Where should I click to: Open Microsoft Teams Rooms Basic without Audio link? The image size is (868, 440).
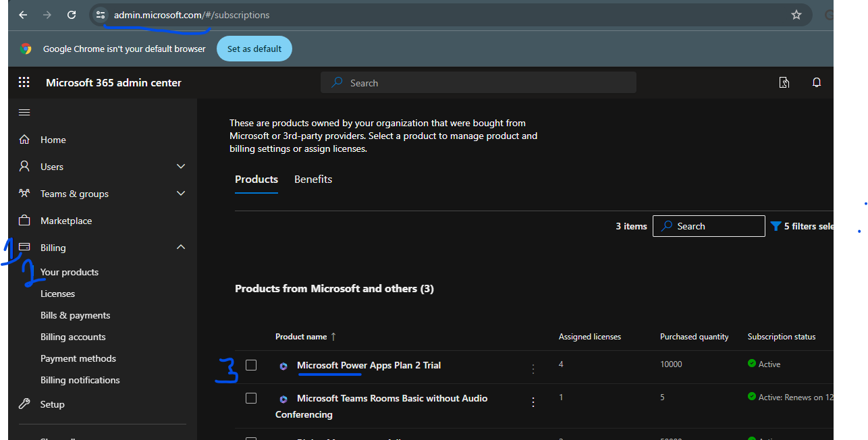pyautogui.click(x=392, y=398)
